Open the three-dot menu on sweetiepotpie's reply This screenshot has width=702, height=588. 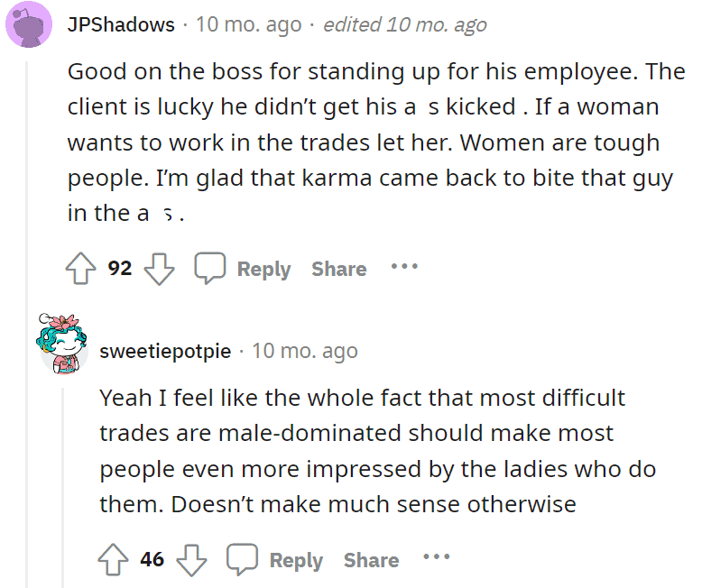click(x=437, y=557)
